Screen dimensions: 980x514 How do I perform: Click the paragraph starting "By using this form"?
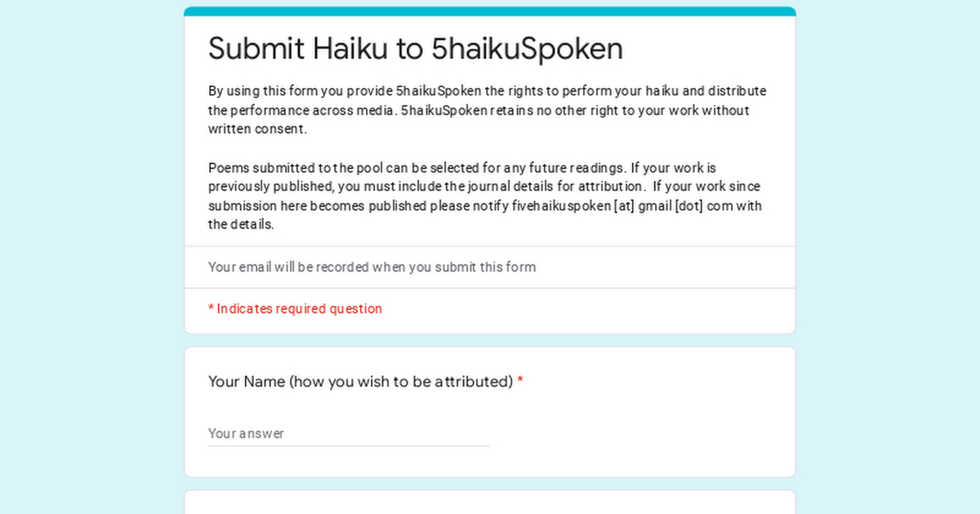(x=487, y=110)
